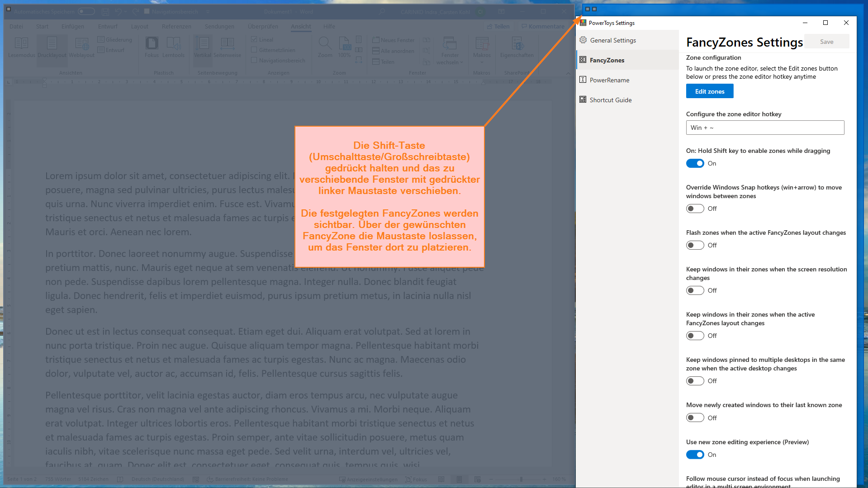Click Neues Fenster in Word ribbon
The image size is (868, 488).
[393, 40]
